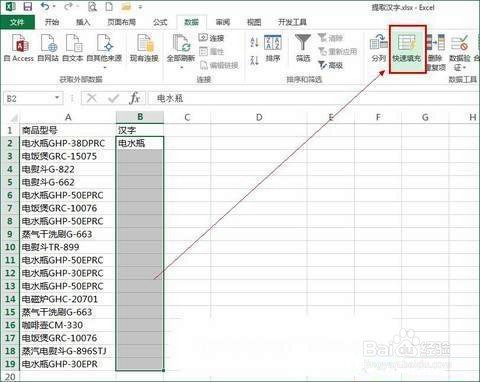Screen dimensions: 480x382
Task: Click the open folder icon in title bar
Action: [126, 7]
